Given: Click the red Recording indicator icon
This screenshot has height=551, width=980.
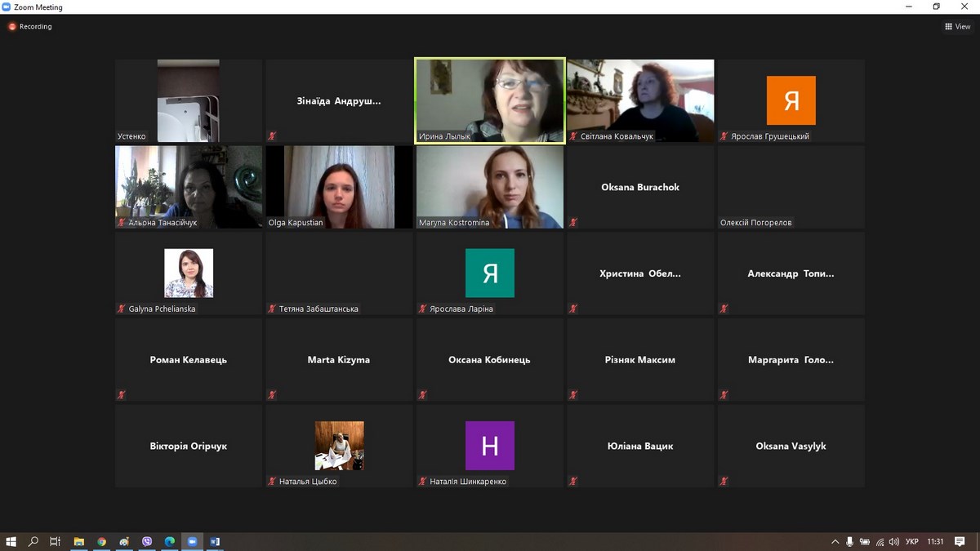Looking at the screenshot, I should tap(12, 26).
